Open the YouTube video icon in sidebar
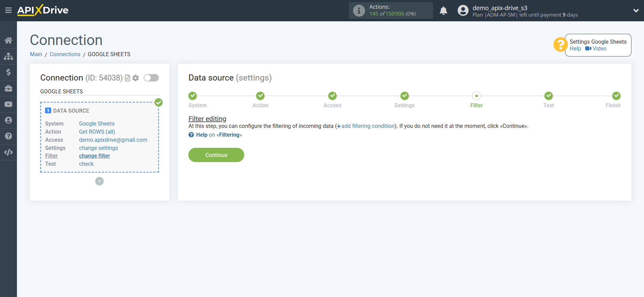 (8, 104)
